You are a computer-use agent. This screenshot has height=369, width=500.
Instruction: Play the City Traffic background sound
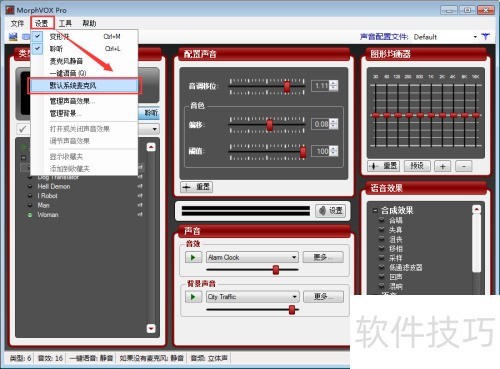(x=193, y=297)
